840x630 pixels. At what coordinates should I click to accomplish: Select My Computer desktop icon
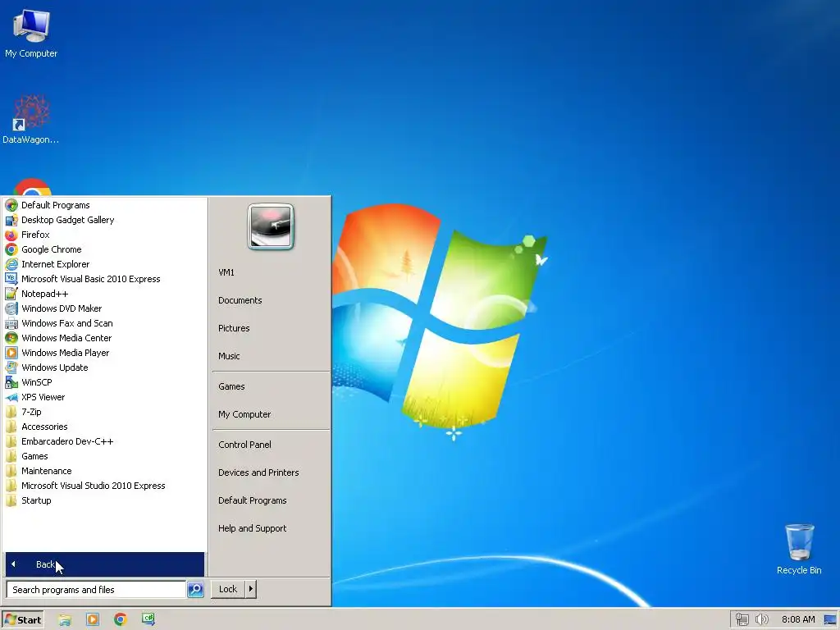pyautogui.click(x=31, y=34)
